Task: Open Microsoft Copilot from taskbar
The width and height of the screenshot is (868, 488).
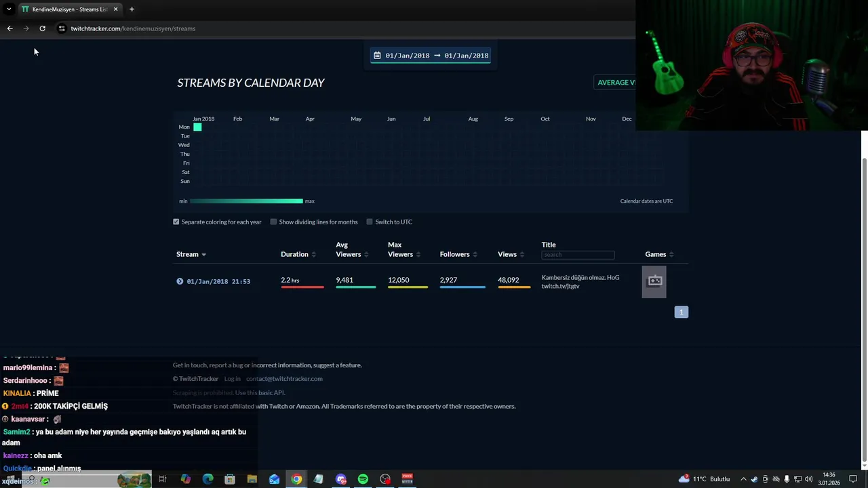Action: tap(185, 479)
